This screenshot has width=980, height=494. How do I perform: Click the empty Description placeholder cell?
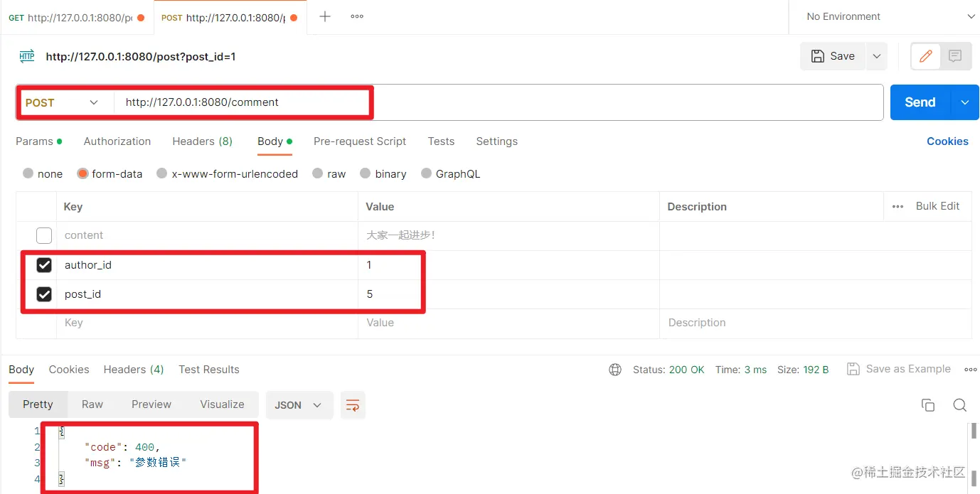(816, 323)
